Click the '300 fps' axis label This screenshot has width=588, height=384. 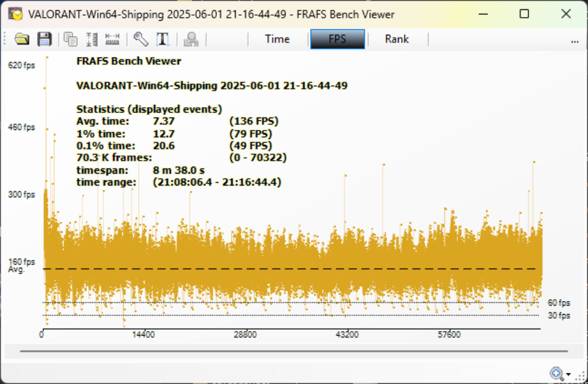[x=22, y=194]
